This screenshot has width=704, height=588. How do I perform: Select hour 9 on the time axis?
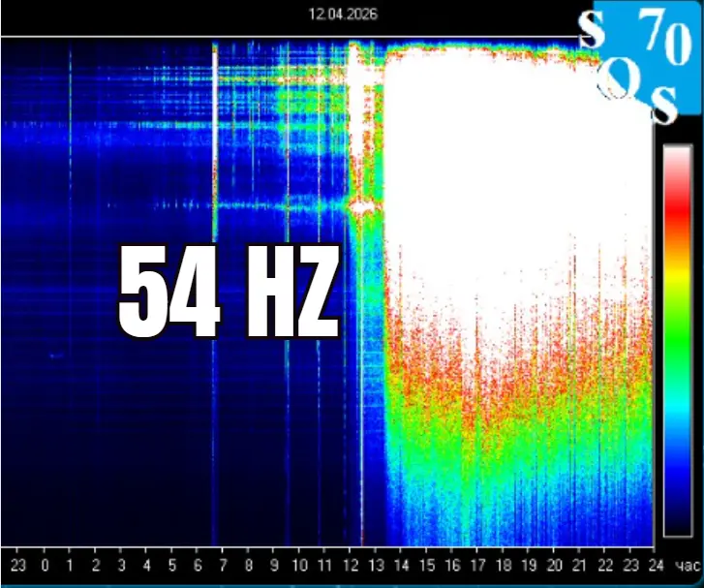[274, 565]
